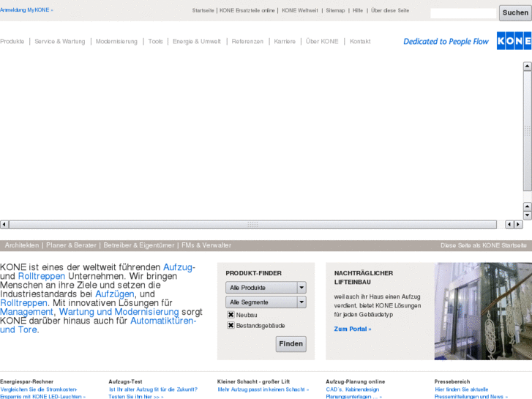The image size is (532, 399).
Task: Focus the search input field
Action: [463, 13]
